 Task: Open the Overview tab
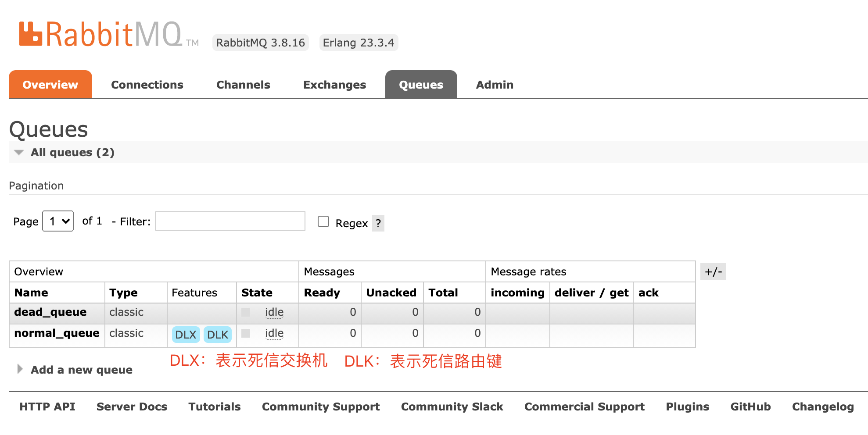(x=50, y=85)
